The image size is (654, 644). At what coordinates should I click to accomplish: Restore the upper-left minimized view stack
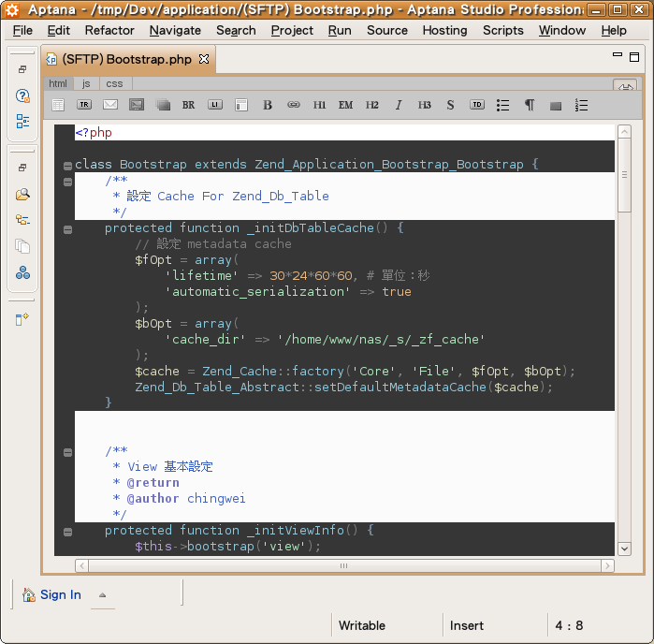pos(22,69)
